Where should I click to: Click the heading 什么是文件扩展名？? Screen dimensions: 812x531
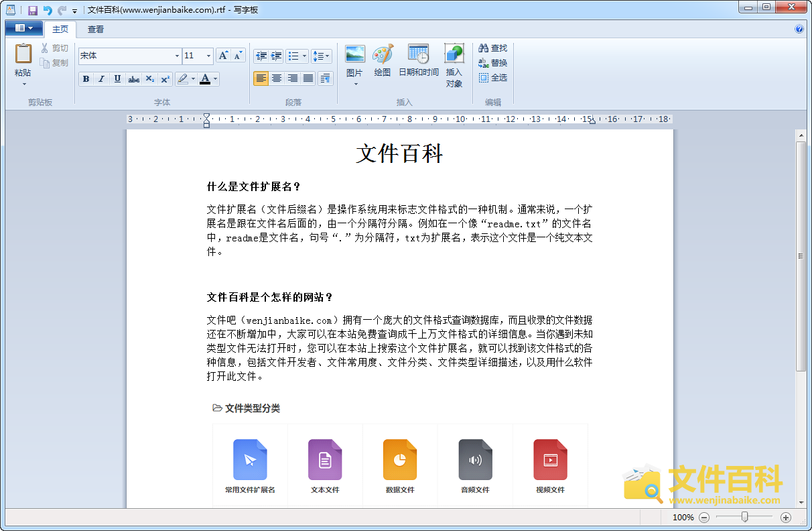point(254,186)
